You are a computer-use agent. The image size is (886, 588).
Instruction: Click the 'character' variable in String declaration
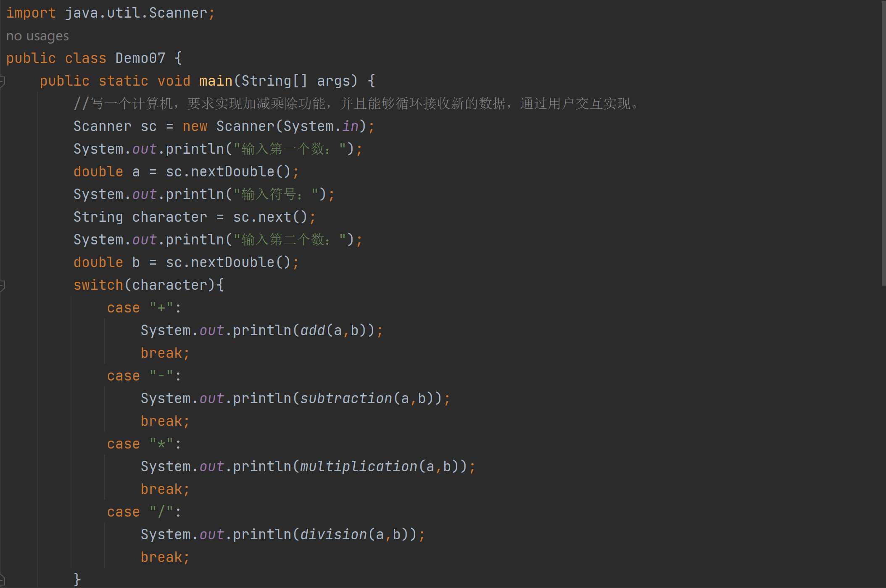(x=169, y=217)
